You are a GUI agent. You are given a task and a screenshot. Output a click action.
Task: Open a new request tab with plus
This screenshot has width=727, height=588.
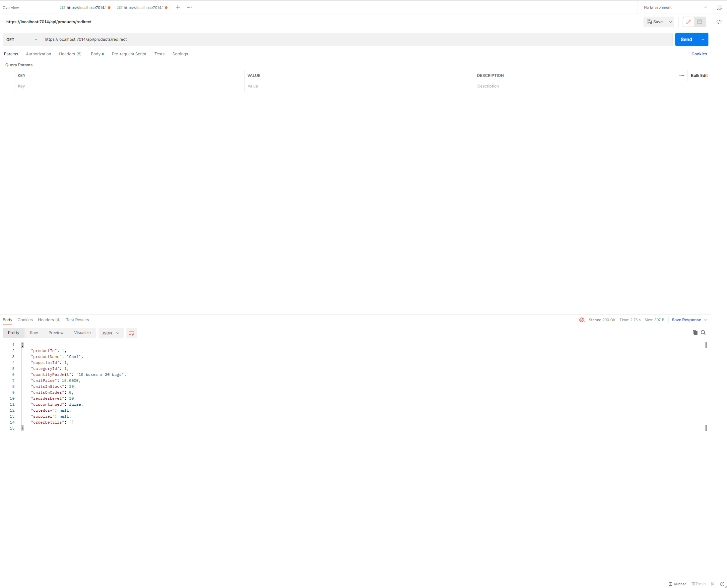click(x=177, y=7)
